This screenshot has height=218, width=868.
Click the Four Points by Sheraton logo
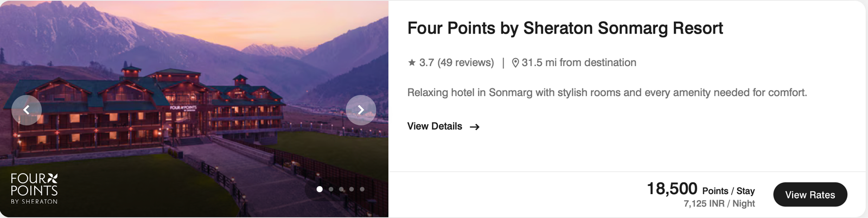tap(34, 189)
